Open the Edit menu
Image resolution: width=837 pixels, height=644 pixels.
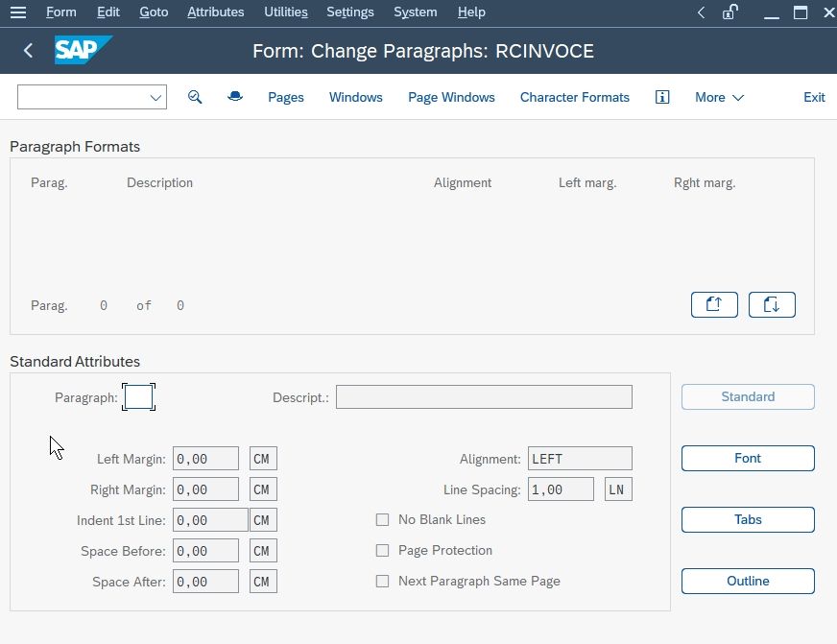(x=108, y=12)
